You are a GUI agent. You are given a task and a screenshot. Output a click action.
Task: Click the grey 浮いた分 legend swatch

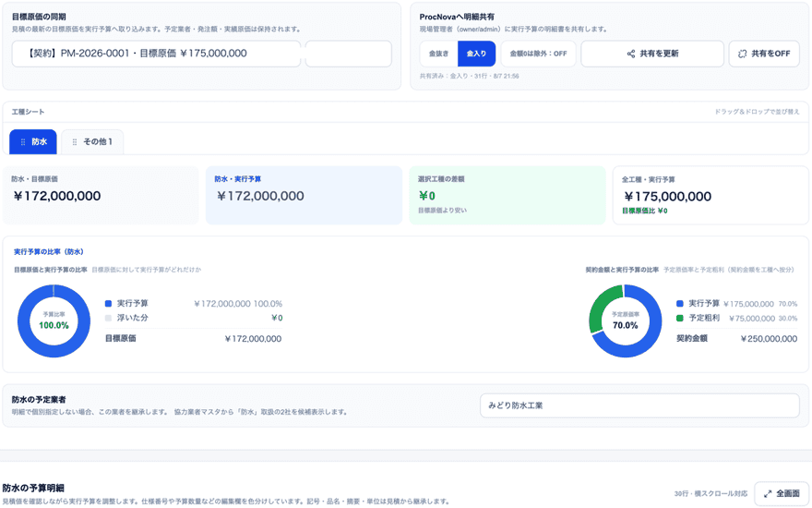(x=108, y=319)
